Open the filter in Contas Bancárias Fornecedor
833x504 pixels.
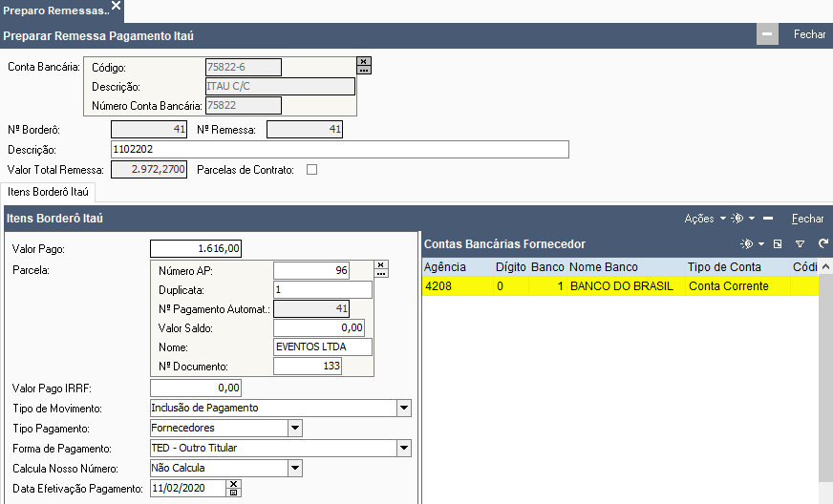(801, 243)
